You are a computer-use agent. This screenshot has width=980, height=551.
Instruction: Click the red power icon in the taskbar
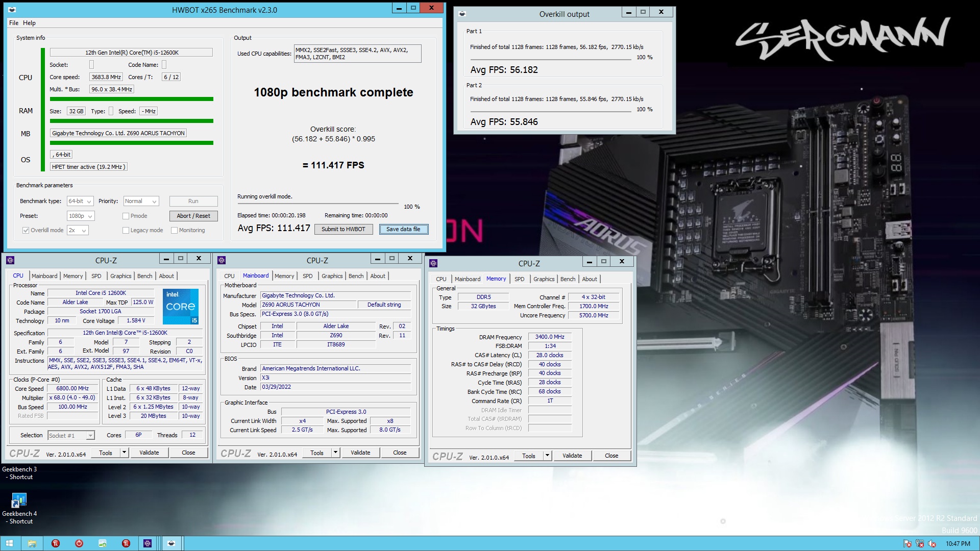click(79, 543)
